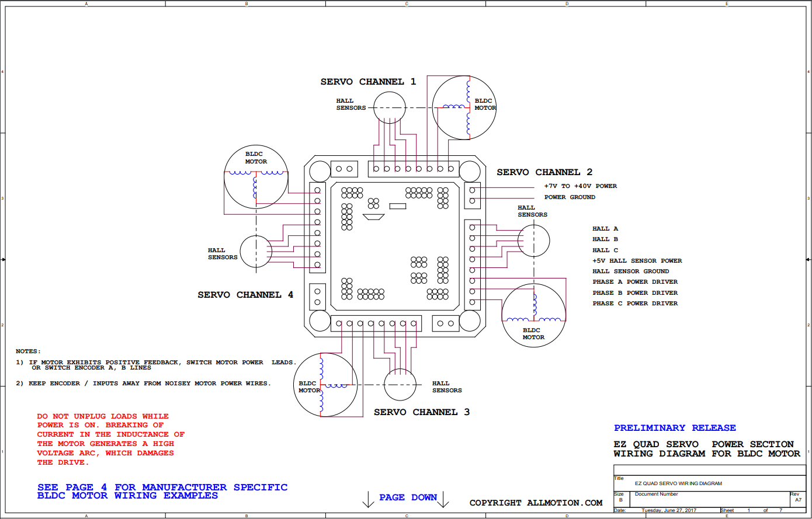Click the Servo Channel 2 BLDC motor symbol
This screenshot has height=519, width=812.
coord(534,316)
